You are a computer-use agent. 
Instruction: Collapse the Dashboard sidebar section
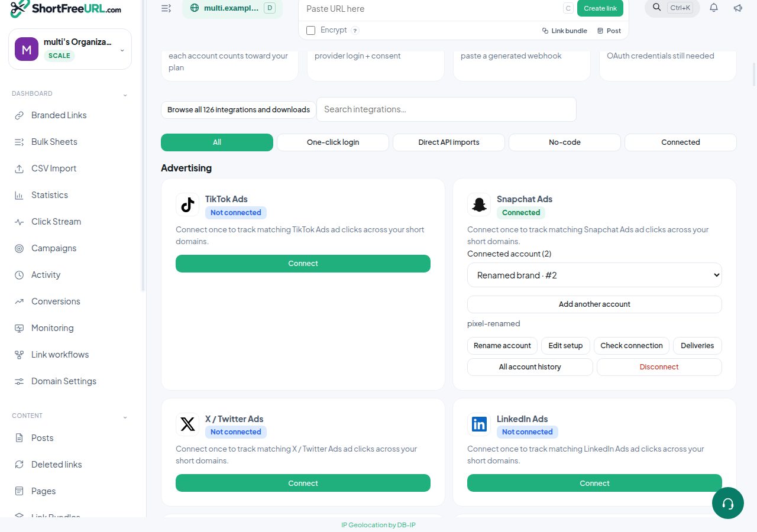125,95
